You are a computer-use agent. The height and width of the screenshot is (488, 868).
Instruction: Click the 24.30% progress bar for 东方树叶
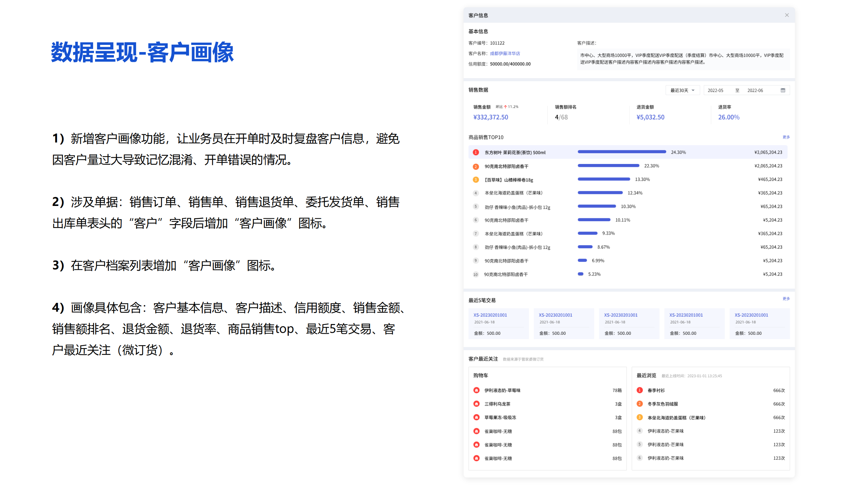click(x=621, y=152)
